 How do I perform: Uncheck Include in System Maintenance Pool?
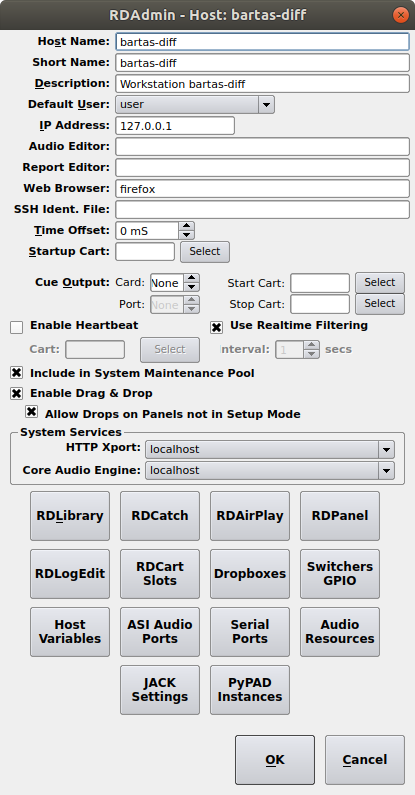click(17, 373)
